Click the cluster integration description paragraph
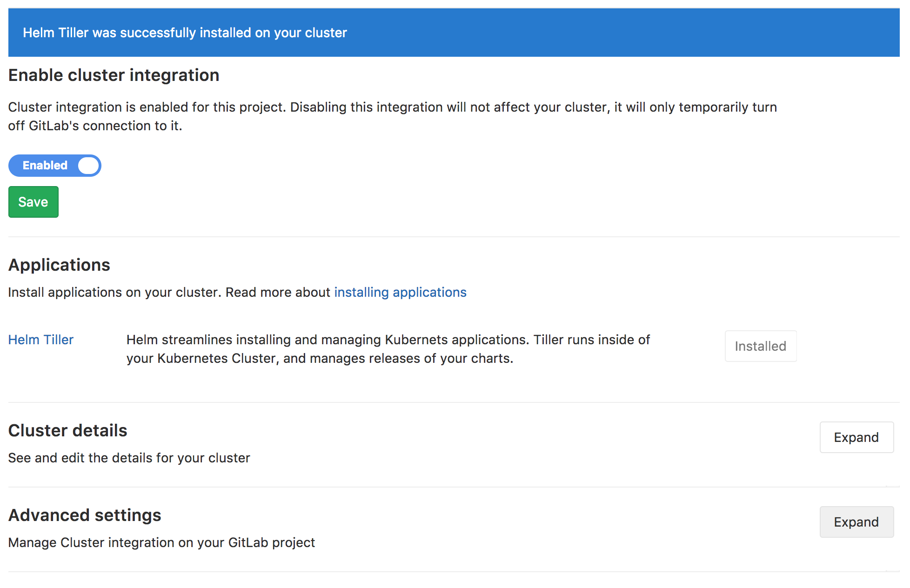Screen dimensions: 910x588 [392, 116]
